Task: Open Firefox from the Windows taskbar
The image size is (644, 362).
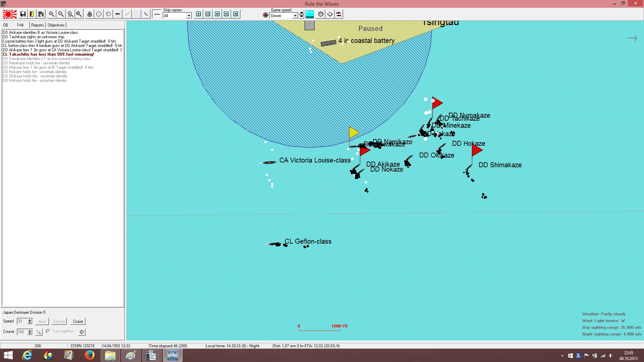Action: (90, 355)
